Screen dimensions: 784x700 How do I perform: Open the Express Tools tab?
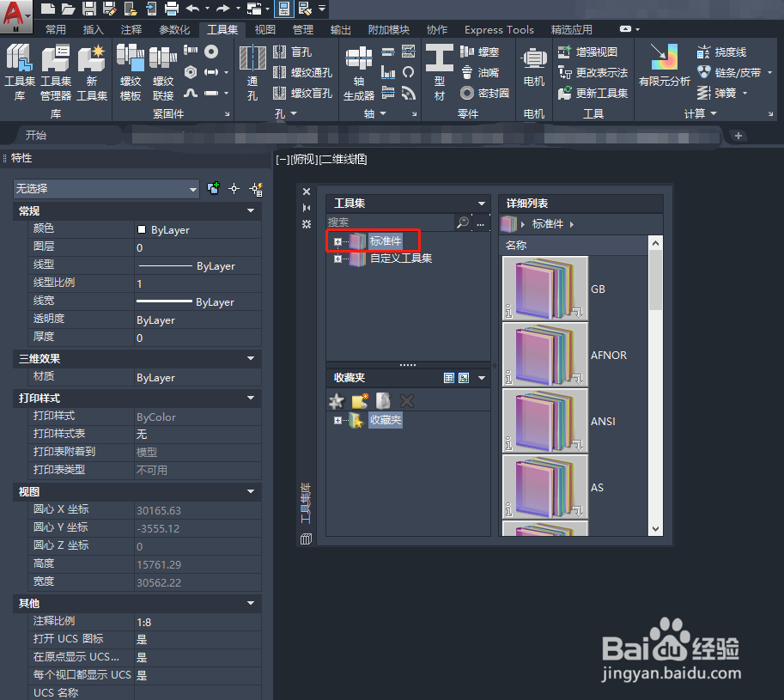point(499,29)
